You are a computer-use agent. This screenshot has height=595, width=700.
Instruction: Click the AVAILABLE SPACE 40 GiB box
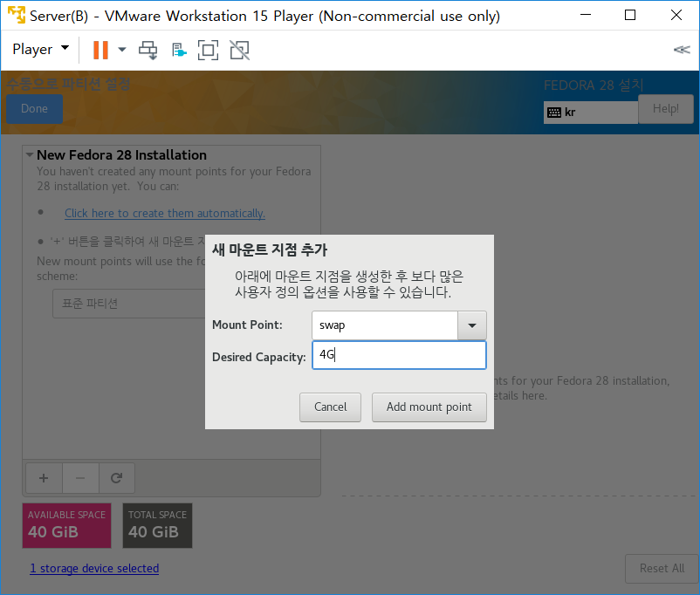67,525
